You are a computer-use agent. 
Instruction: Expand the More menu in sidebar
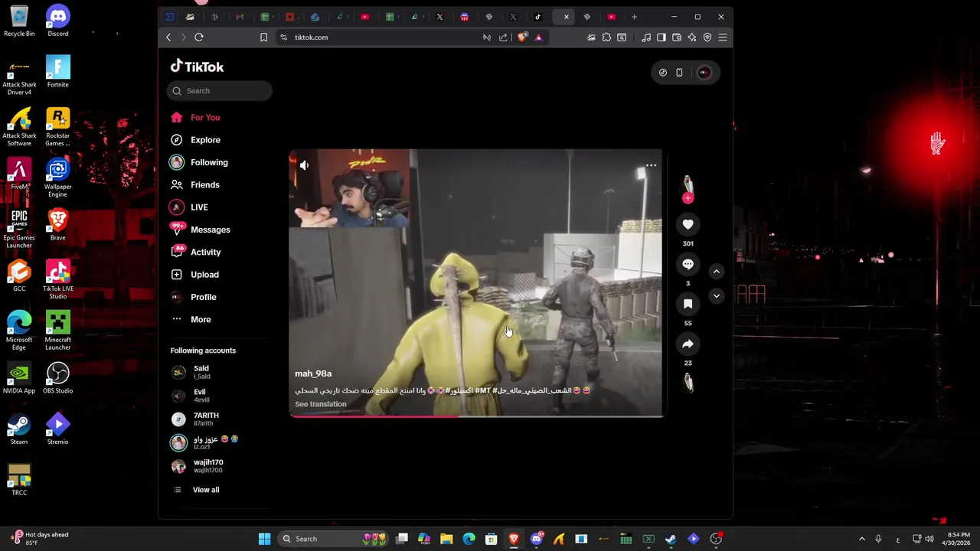[x=191, y=319]
